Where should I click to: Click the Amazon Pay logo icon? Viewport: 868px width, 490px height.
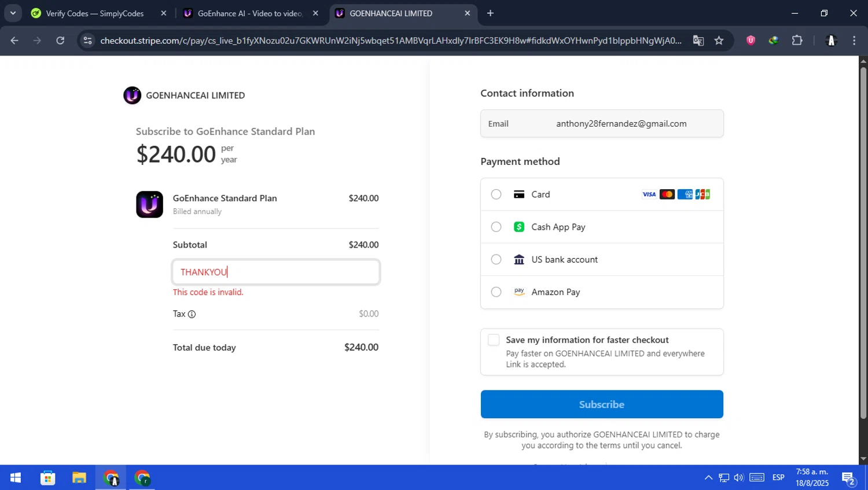click(519, 292)
